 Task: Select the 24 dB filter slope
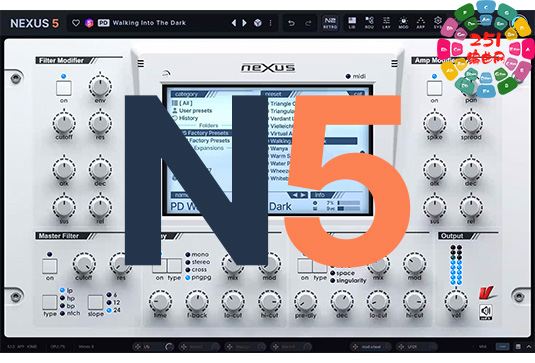[113, 310]
